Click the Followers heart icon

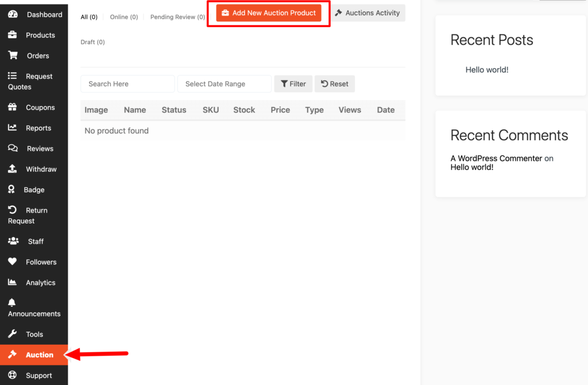coord(13,261)
